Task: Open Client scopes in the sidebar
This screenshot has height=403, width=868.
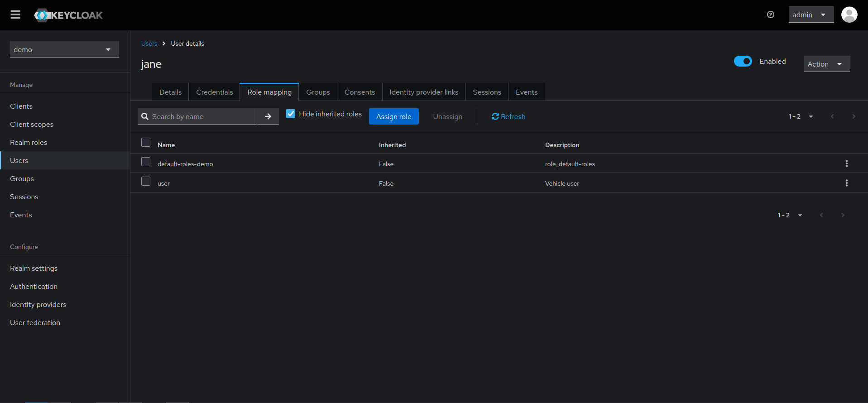Action: pos(65,124)
